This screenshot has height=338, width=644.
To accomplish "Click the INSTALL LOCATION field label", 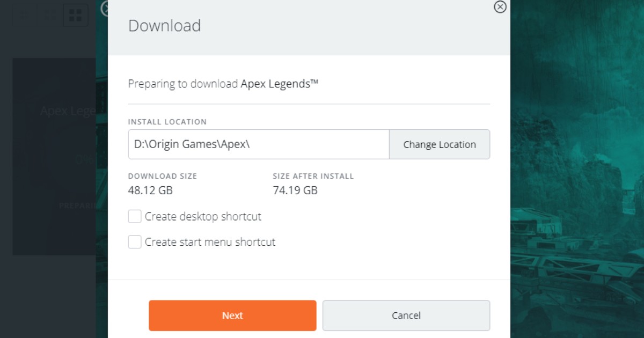I will point(167,122).
